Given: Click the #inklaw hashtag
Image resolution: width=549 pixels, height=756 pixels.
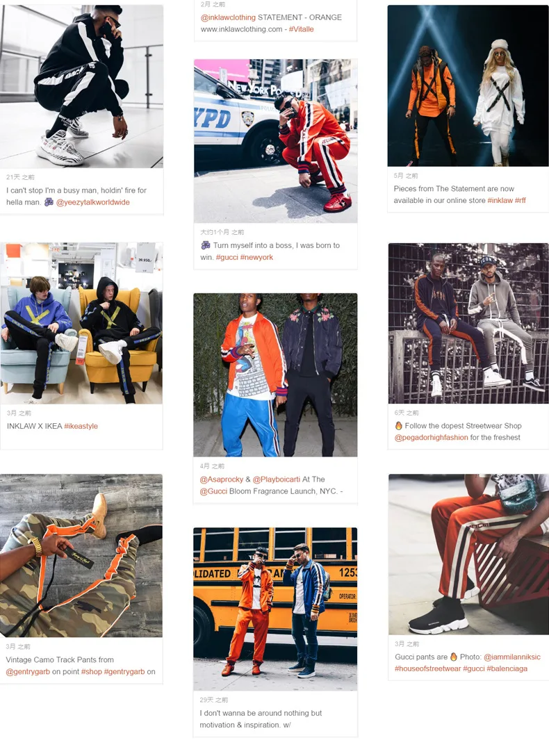Looking at the screenshot, I should pos(500,201).
